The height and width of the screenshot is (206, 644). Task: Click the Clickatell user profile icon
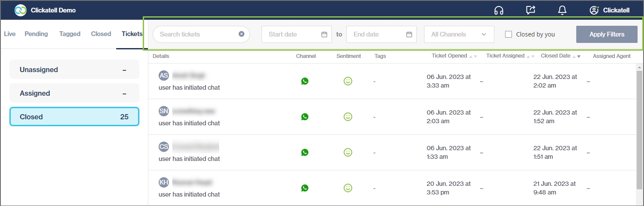pyautogui.click(x=594, y=10)
